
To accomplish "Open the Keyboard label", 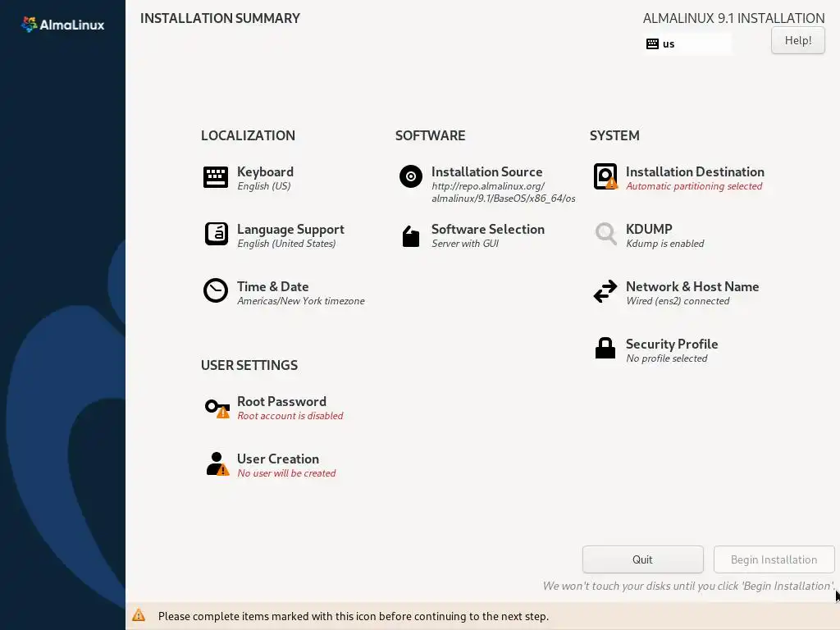I will (265, 172).
